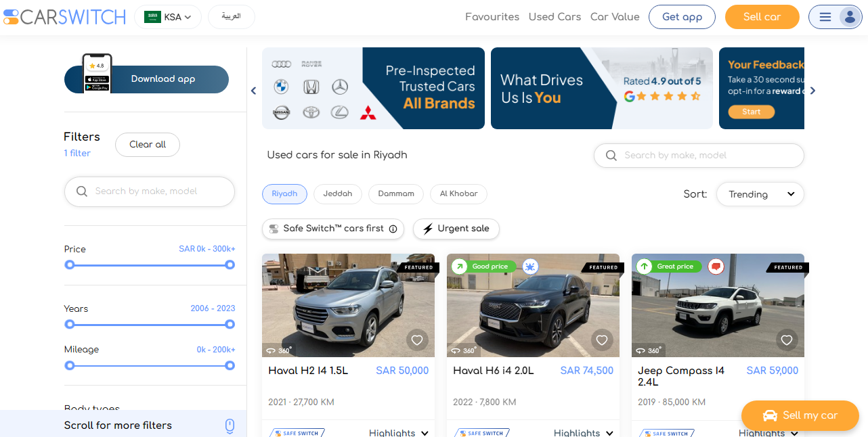The image size is (868, 437).
Task: Click the Safe Switch badge under Haval H2
Action: (x=297, y=433)
